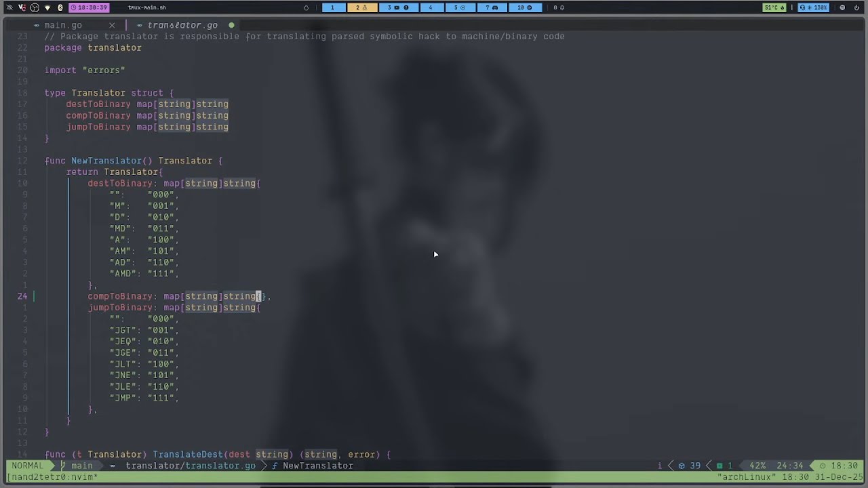This screenshot has height=488, width=868.
Task: Click the "JEQ": "010" map entry
Action: [x=144, y=341]
